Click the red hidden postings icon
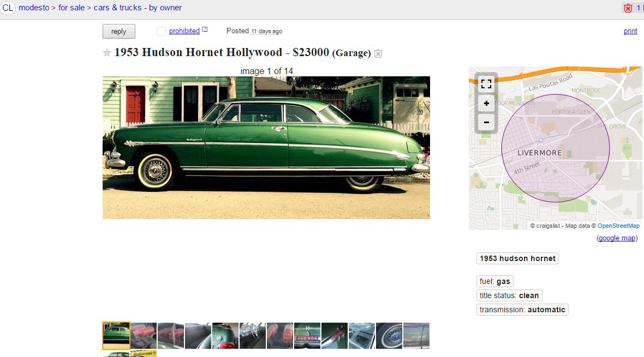The height and width of the screenshot is (357, 644). (x=628, y=8)
